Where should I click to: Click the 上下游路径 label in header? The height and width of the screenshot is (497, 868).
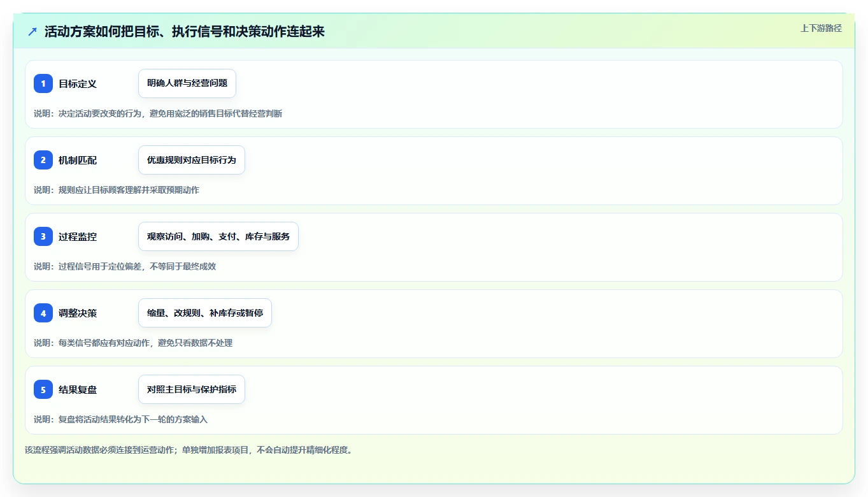pos(821,28)
